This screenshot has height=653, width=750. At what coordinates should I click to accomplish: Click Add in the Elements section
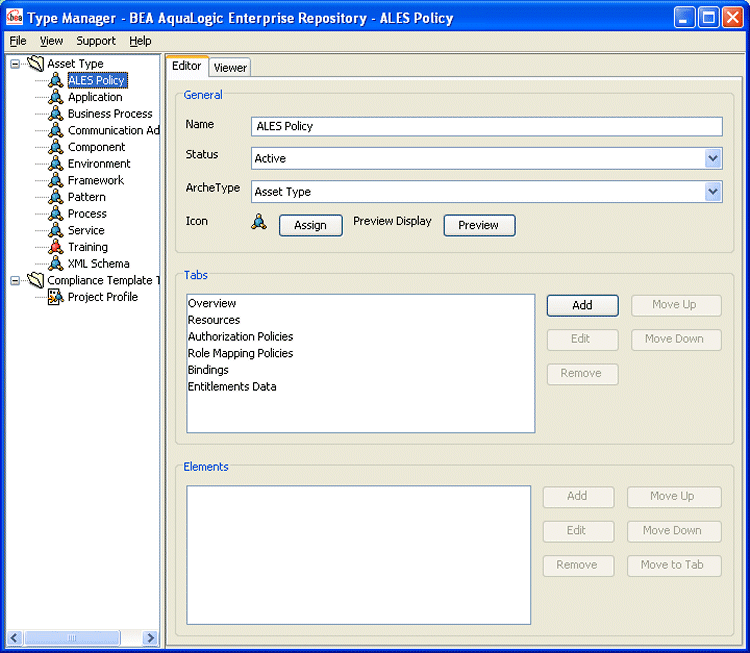pos(578,497)
